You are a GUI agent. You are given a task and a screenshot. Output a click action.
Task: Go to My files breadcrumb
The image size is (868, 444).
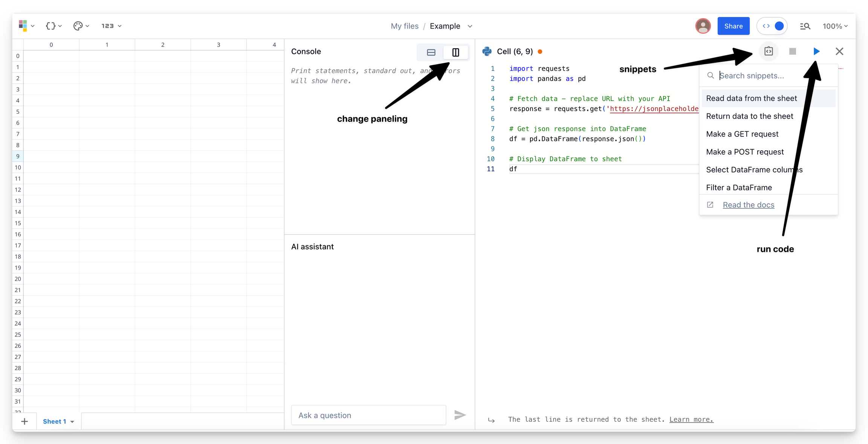click(405, 26)
